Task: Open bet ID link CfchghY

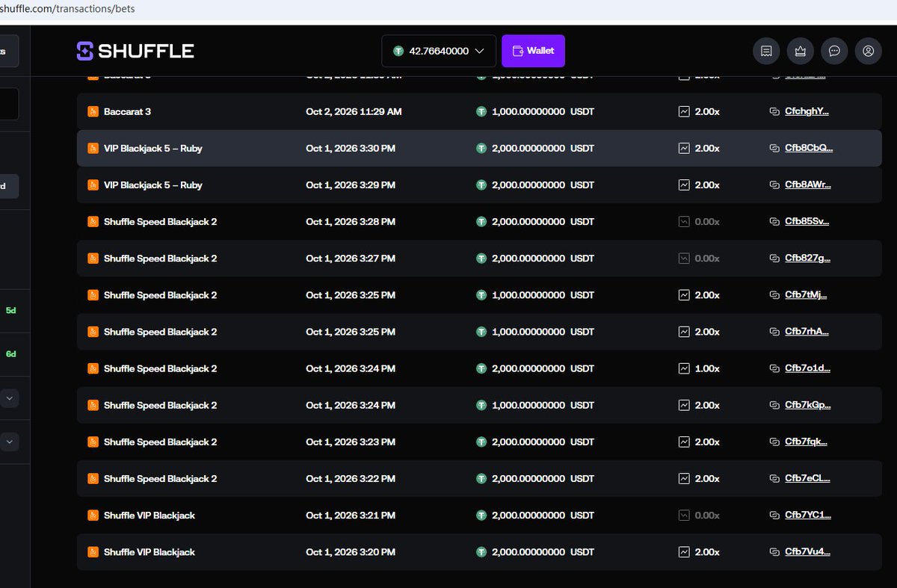Action: click(x=807, y=111)
